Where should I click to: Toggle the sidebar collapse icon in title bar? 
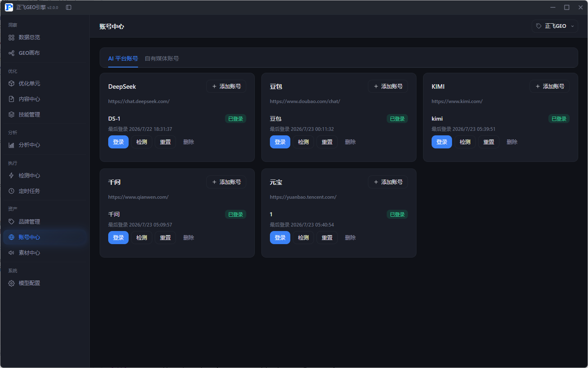[x=69, y=7]
